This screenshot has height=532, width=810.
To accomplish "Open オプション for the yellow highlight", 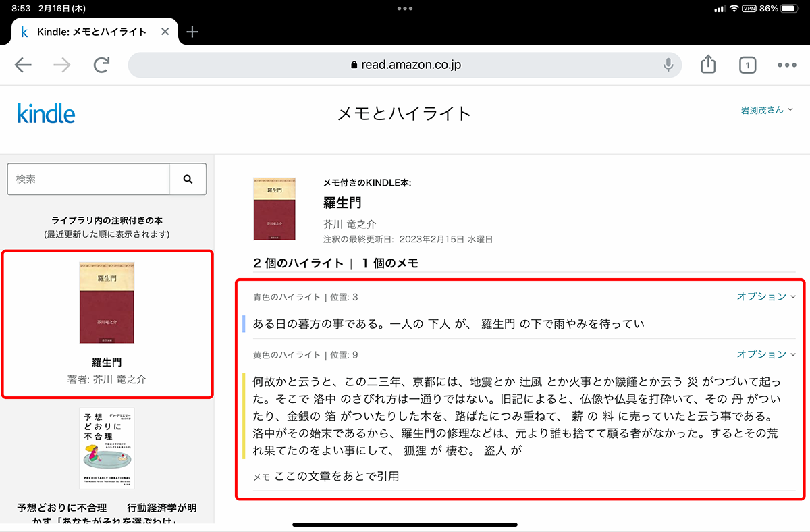I will (766, 354).
